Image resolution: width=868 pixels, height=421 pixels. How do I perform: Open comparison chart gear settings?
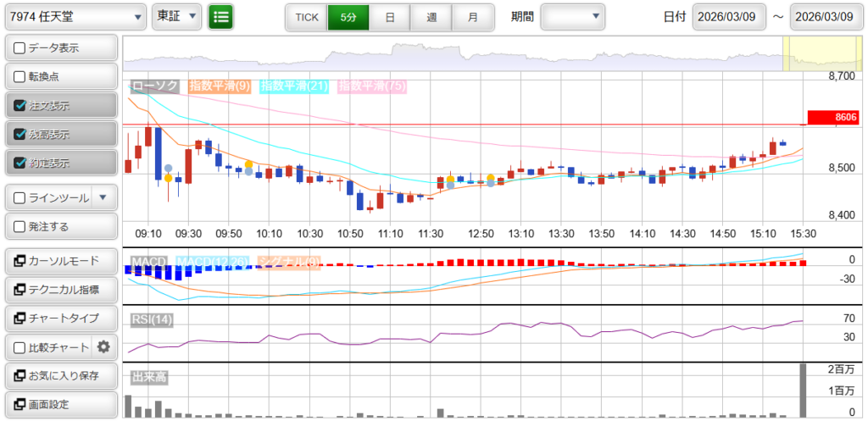(x=103, y=346)
